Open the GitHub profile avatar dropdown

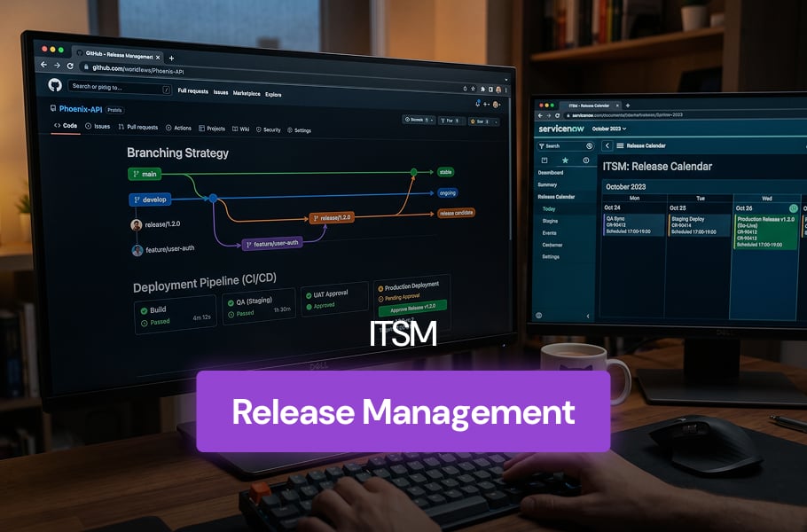tap(496, 105)
